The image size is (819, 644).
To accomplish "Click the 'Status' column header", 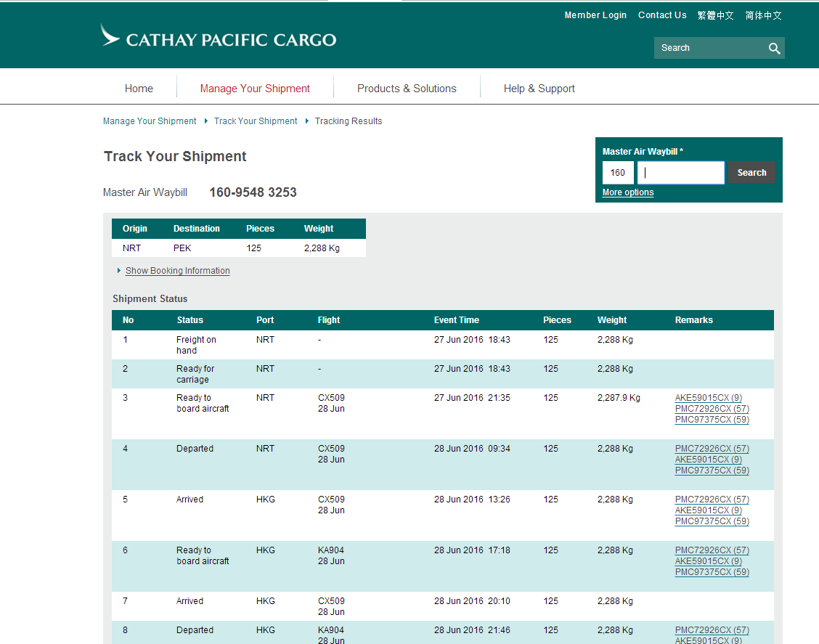I will (190, 319).
